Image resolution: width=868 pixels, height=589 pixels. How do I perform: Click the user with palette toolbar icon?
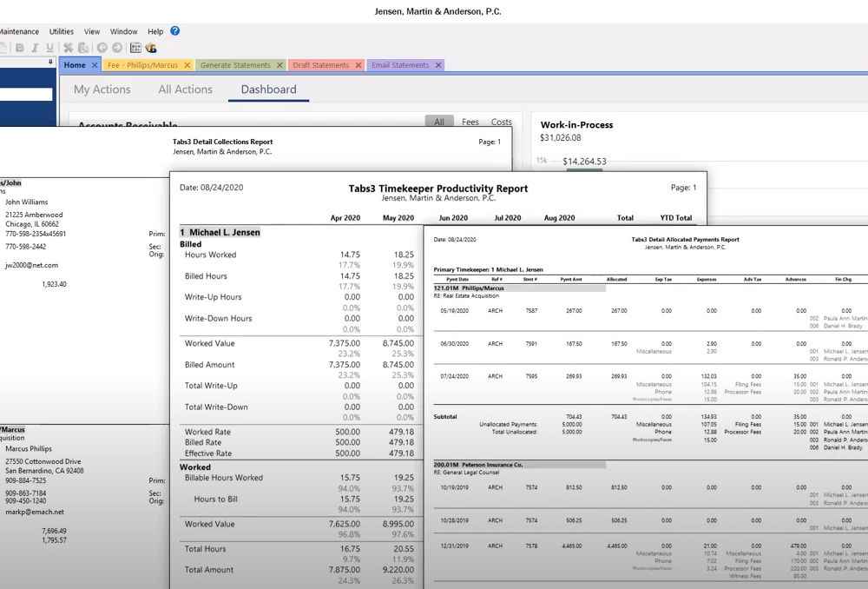tap(150, 48)
